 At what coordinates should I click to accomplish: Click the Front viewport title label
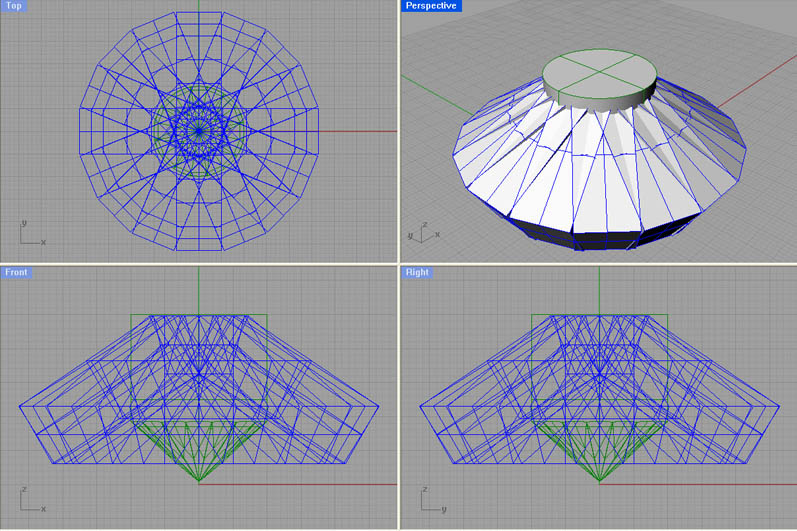(16, 272)
